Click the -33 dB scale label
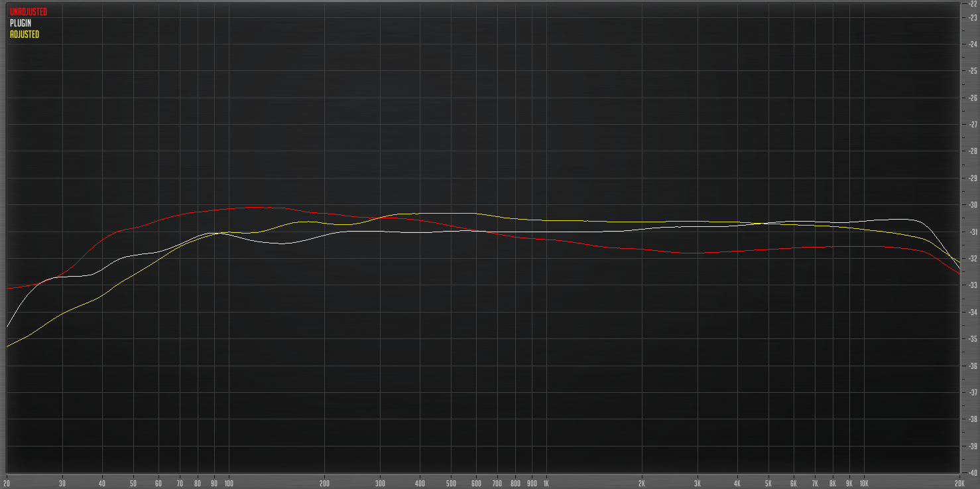This screenshot has height=489, width=980. [x=973, y=285]
